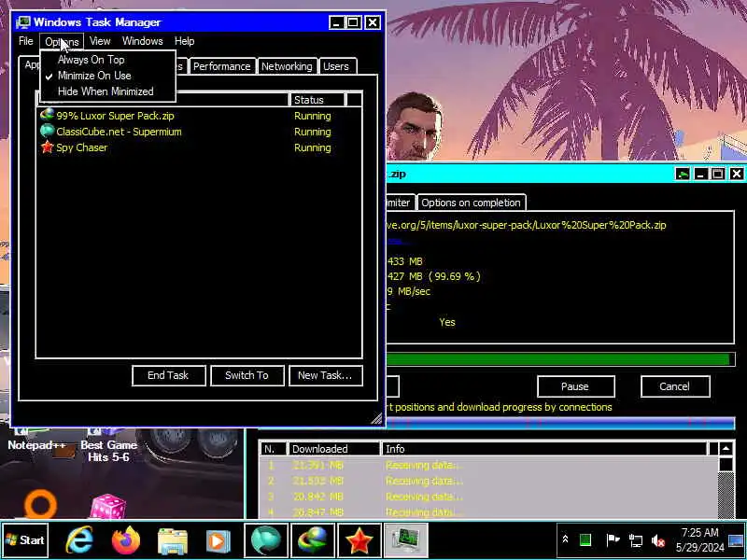Cancel the download in progress
The width and height of the screenshot is (747, 560).
tap(674, 386)
